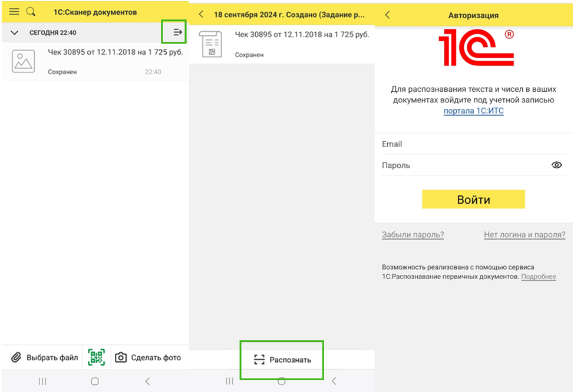Tap Выбрать файл button
This screenshot has height=392, width=574.
click(x=44, y=357)
